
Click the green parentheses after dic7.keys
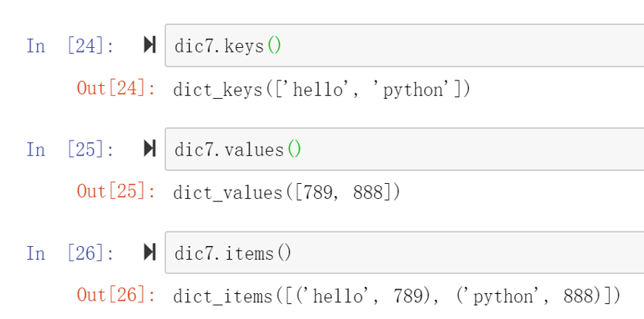[x=274, y=46]
